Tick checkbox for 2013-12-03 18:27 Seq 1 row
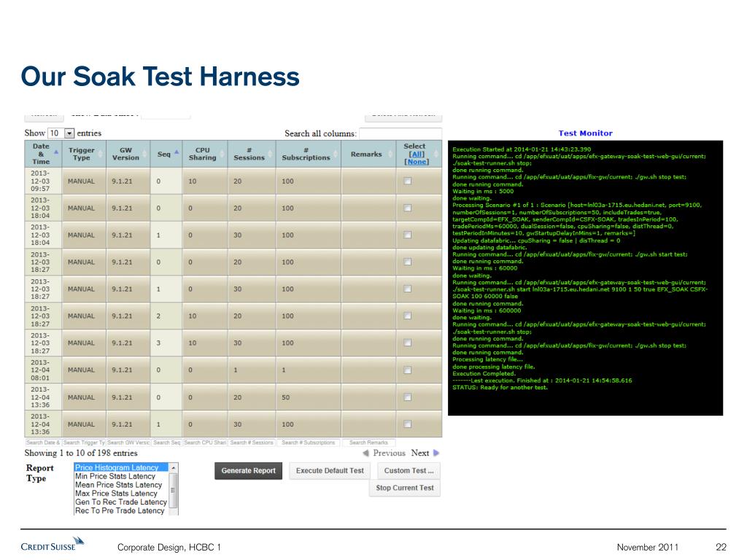This screenshot has width=747, height=560. point(407,289)
